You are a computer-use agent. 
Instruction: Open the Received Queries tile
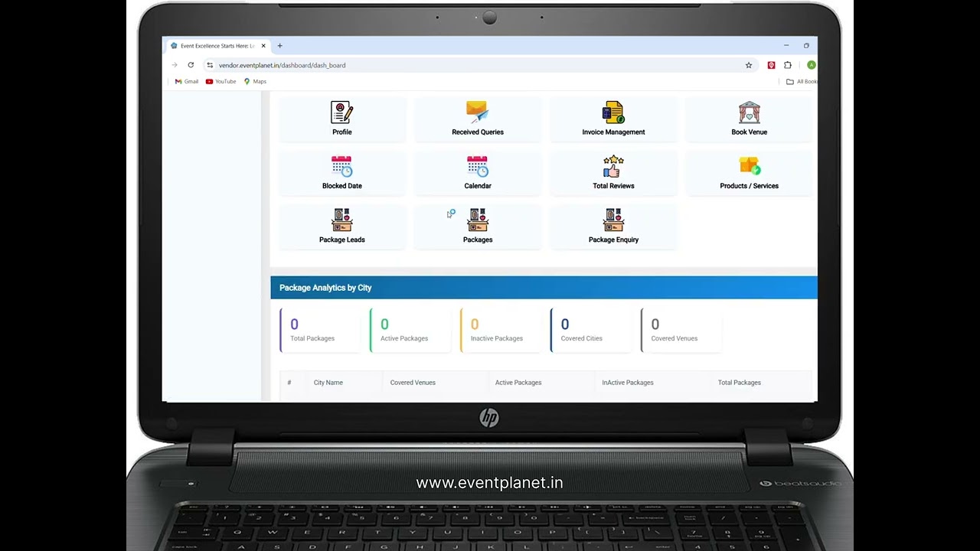point(477,119)
